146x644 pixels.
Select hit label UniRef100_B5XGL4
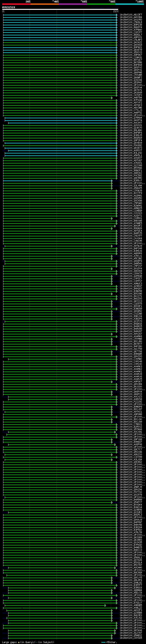click(131, 563)
